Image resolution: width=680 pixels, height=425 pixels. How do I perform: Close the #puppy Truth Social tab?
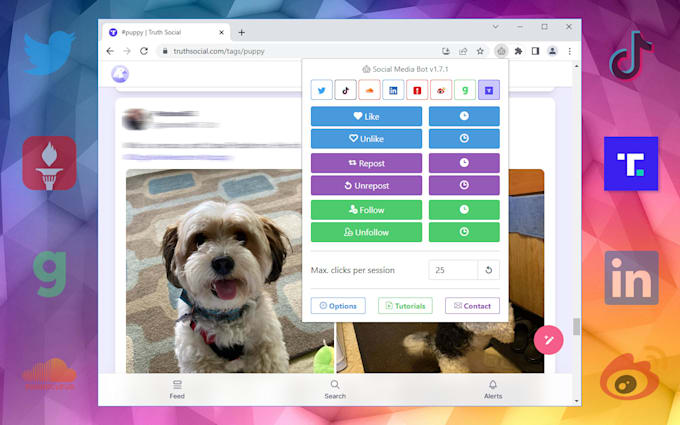click(221, 33)
